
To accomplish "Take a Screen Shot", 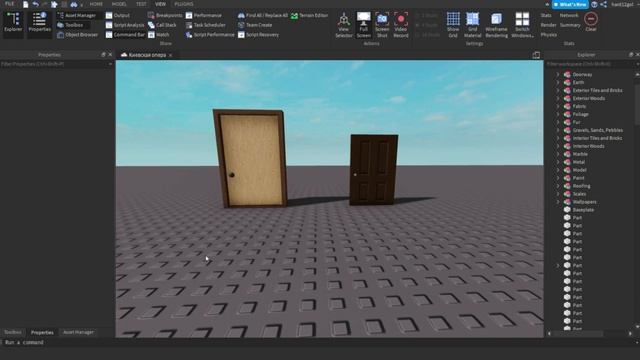I will click(382, 25).
